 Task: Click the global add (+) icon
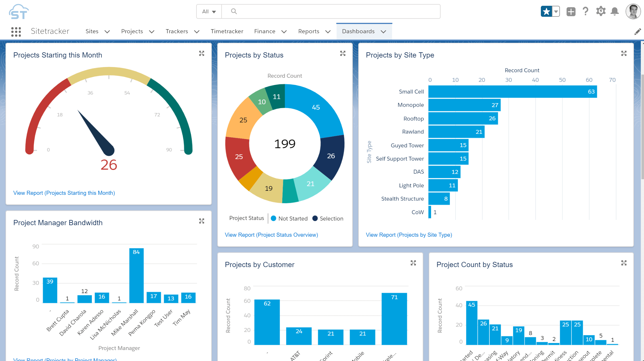(571, 11)
